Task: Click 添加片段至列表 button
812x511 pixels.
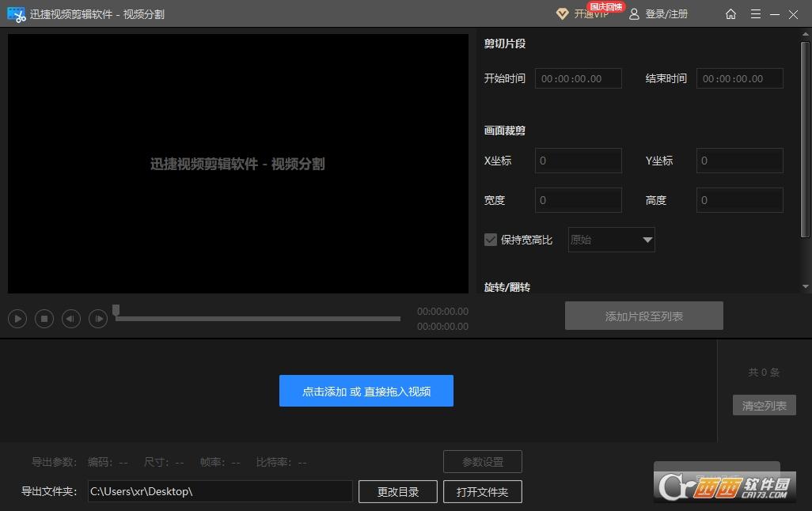Action: [643, 316]
